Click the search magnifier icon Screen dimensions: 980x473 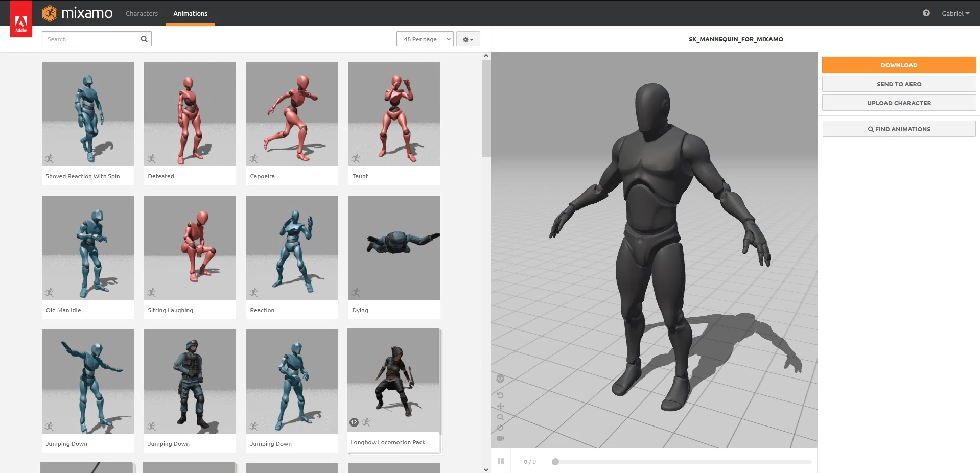click(144, 39)
